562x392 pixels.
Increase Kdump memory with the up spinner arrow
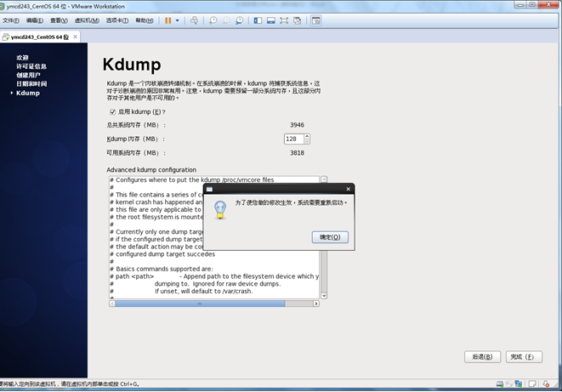click(x=307, y=137)
